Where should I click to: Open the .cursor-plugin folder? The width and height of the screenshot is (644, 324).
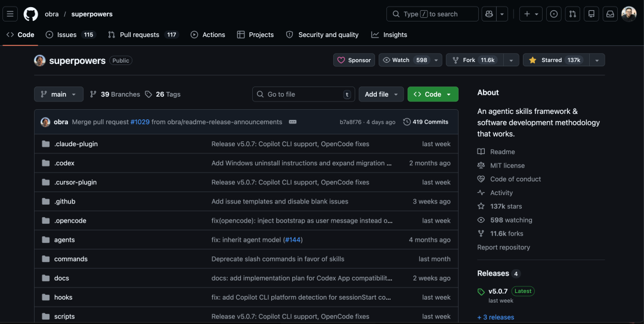tap(76, 182)
